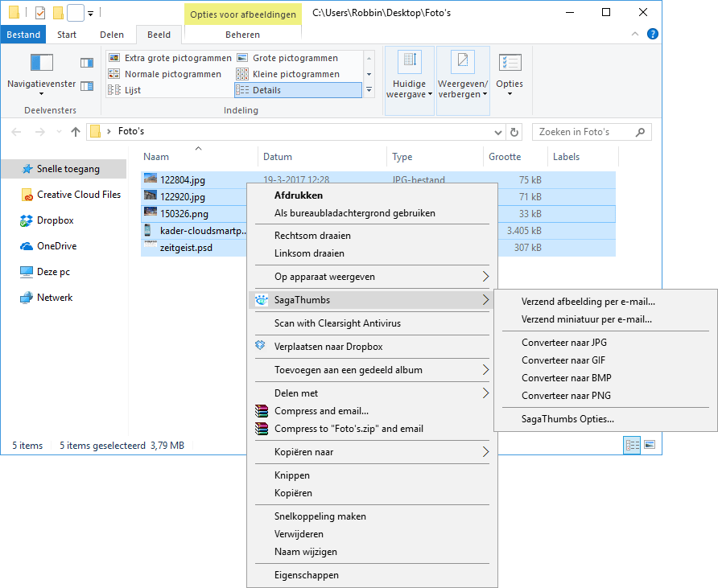Select the file 150326.png
This screenshot has height=588, width=718.
[x=184, y=214]
